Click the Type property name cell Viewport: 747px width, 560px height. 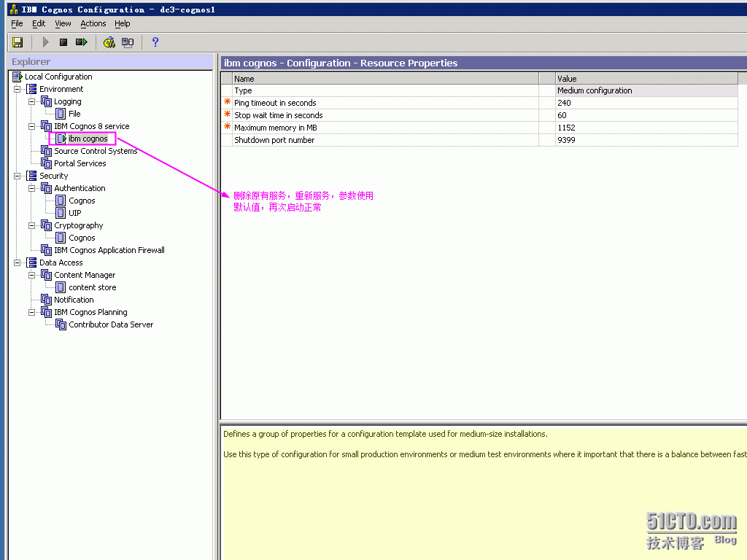coord(385,90)
